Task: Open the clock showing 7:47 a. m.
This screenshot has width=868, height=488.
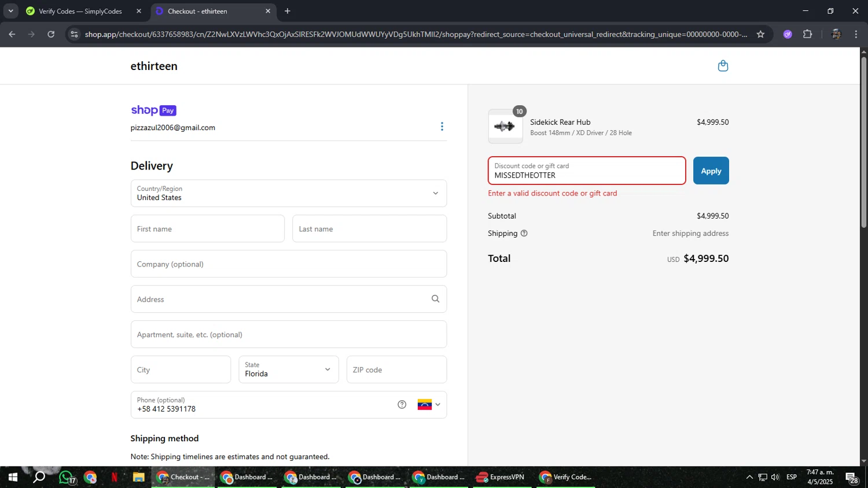Action: [820, 478]
